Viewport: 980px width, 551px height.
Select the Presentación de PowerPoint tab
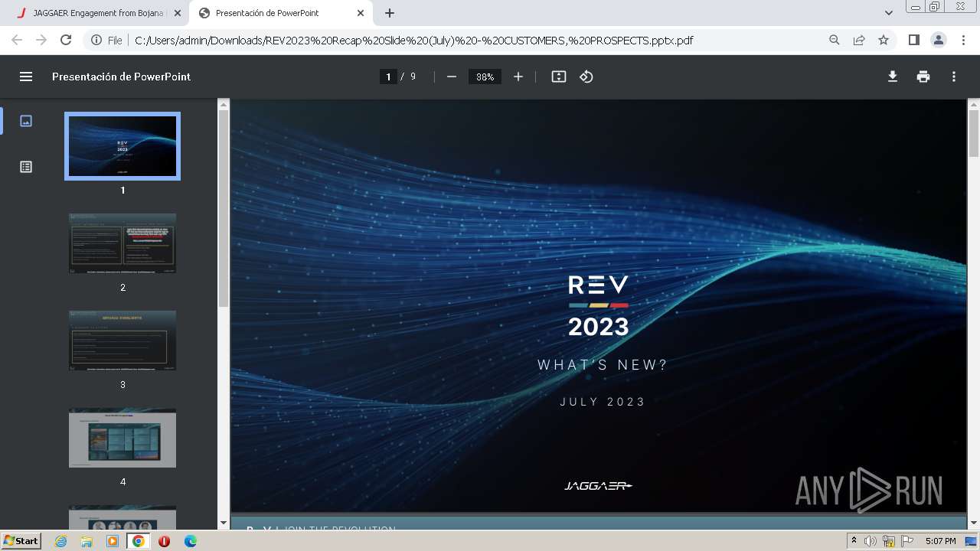280,13
